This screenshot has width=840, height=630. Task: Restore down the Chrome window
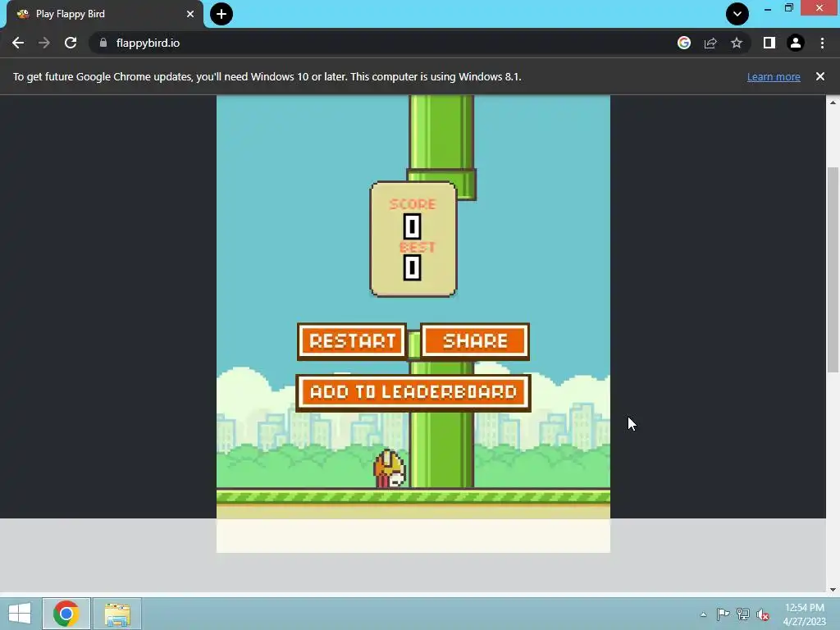pyautogui.click(x=789, y=8)
